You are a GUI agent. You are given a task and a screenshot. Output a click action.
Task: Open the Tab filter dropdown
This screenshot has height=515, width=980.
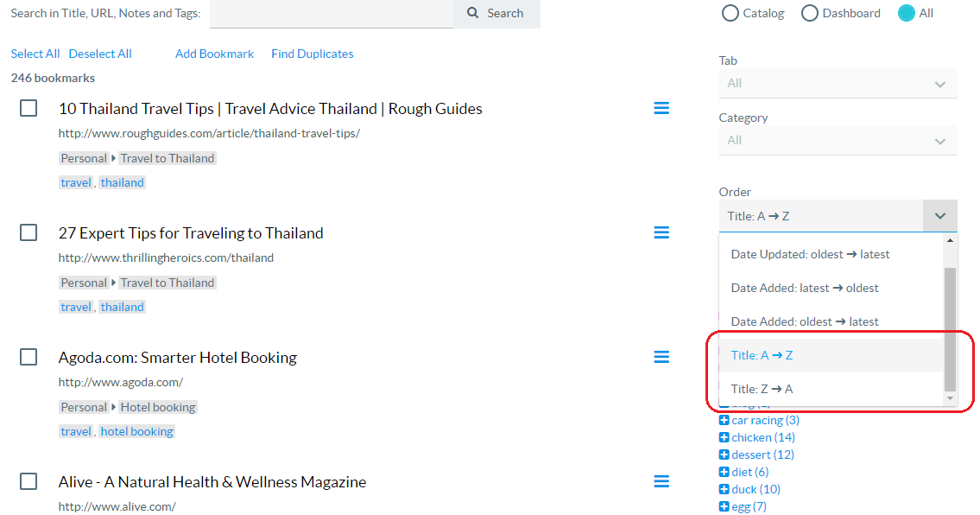click(x=838, y=83)
